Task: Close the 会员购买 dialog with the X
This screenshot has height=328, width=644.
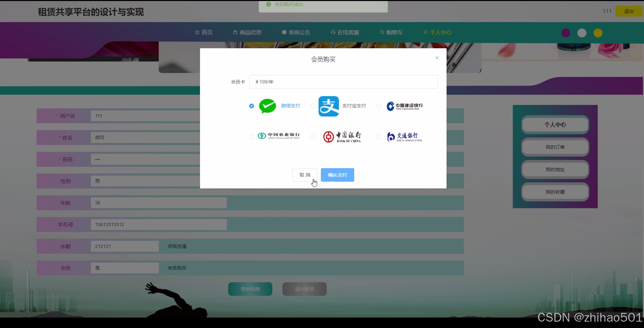Action: pyautogui.click(x=437, y=58)
